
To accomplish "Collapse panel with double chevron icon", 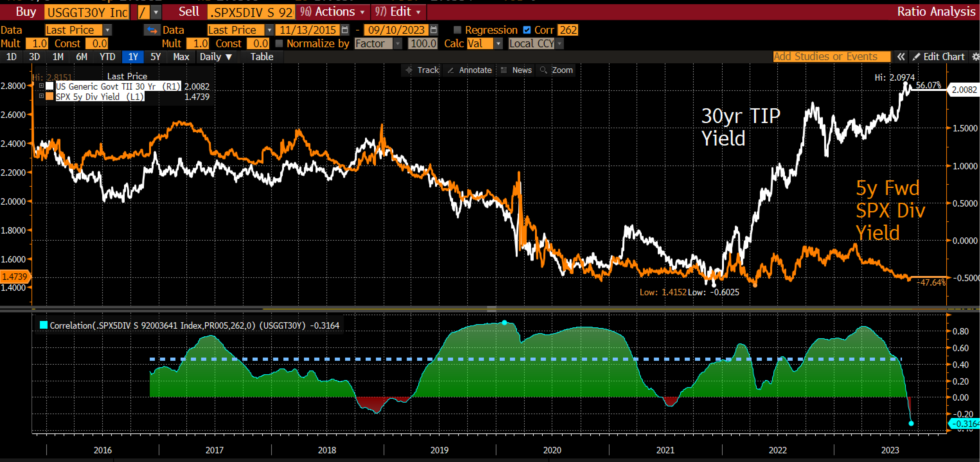I will pos(901,57).
